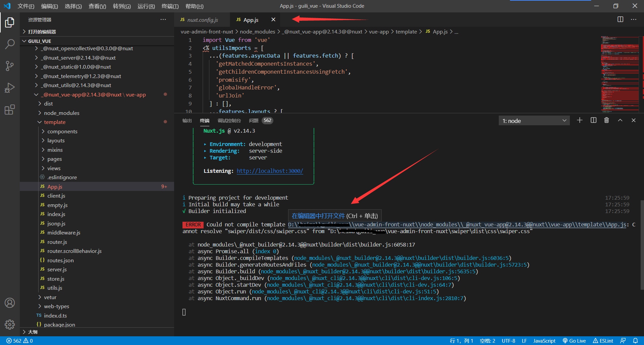This screenshot has height=345, width=644.
Task: Click the 'vue-app' breadcrumb segment
Action: 379,31
